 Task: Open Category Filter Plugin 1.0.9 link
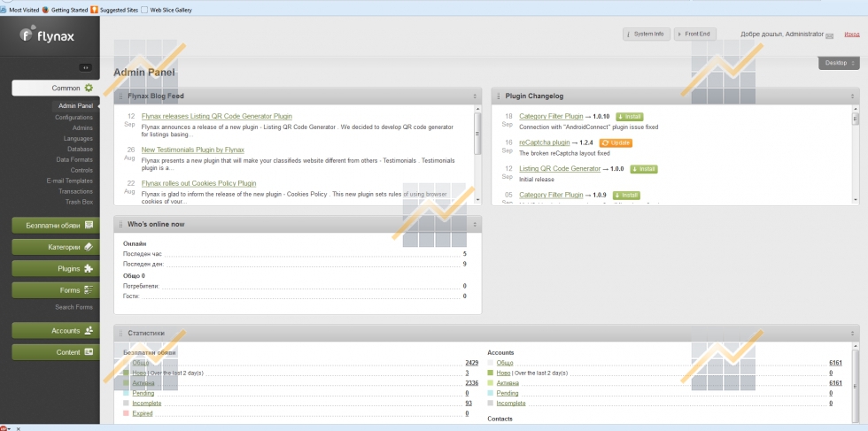pos(551,196)
